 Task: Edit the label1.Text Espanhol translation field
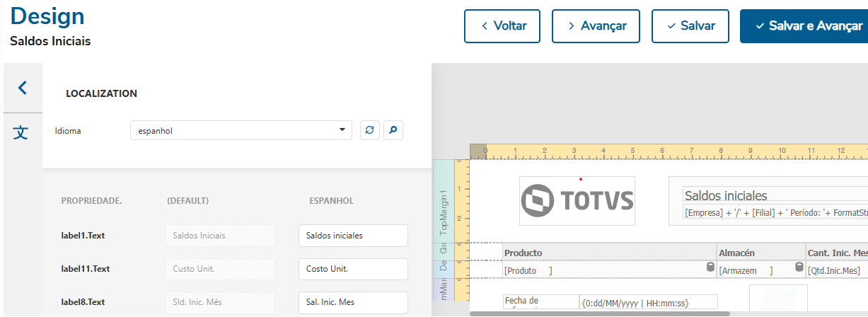click(353, 236)
